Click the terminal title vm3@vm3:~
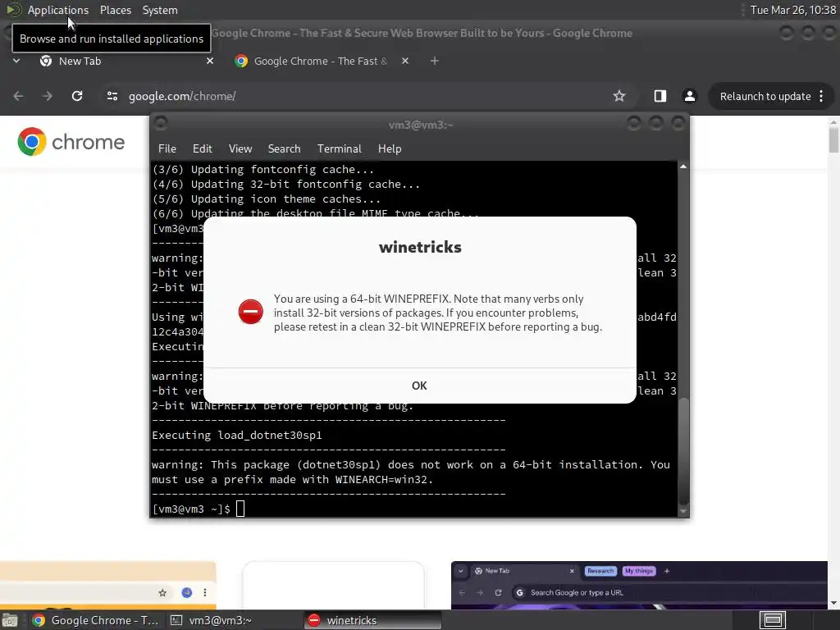The width and height of the screenshot is (840, 630). click(421, 125)
